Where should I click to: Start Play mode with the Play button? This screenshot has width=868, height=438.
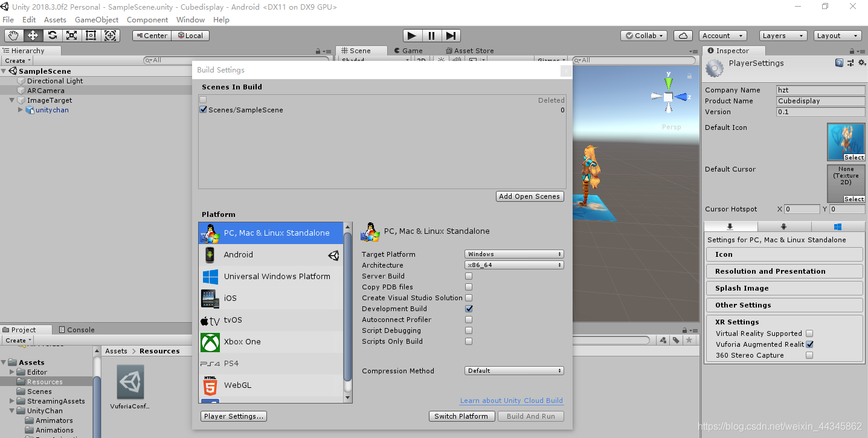point(413,36)
